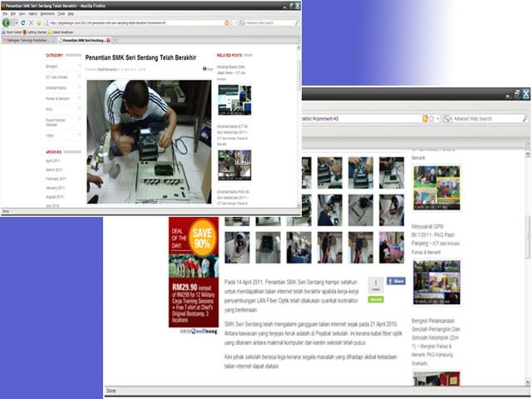Viewport: 532px width, 399px height.
Task: Open the Latest Headlines bookmark feed
Action: [x=61, y=32]
